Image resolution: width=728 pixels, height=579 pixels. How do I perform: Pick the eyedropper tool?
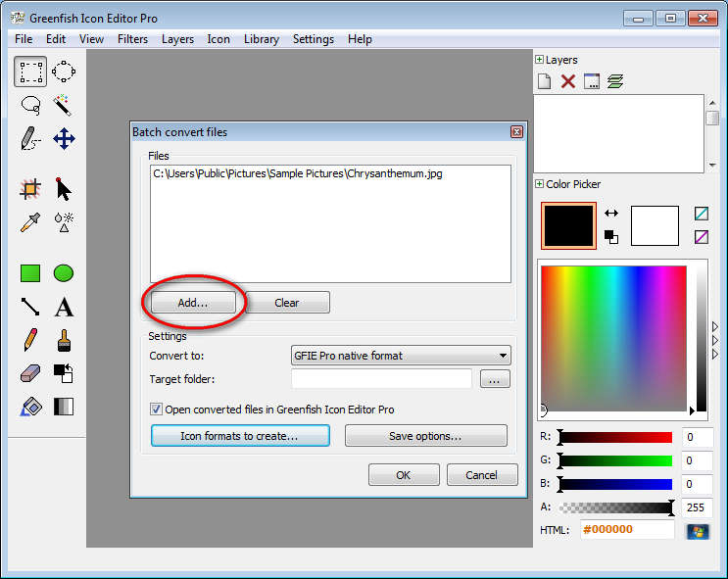pos(30,222)
